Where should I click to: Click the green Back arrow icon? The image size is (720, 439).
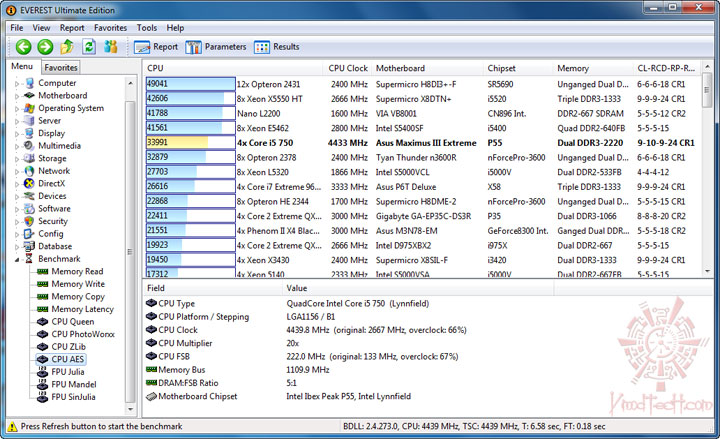(23, 46)
